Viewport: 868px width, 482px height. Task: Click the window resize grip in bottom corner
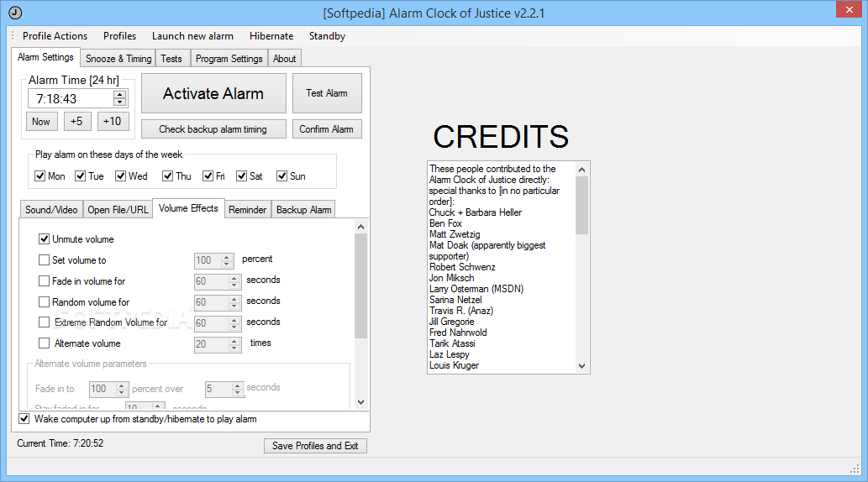click(x=855, y=469)
